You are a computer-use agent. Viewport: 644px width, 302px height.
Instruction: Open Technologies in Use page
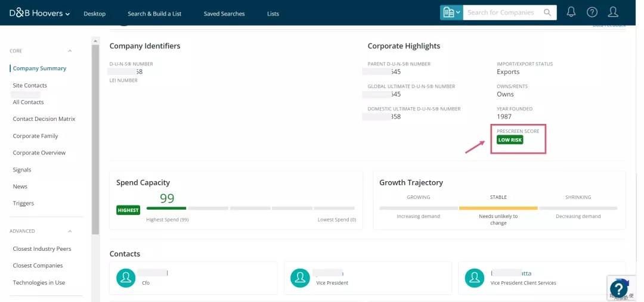39,282
